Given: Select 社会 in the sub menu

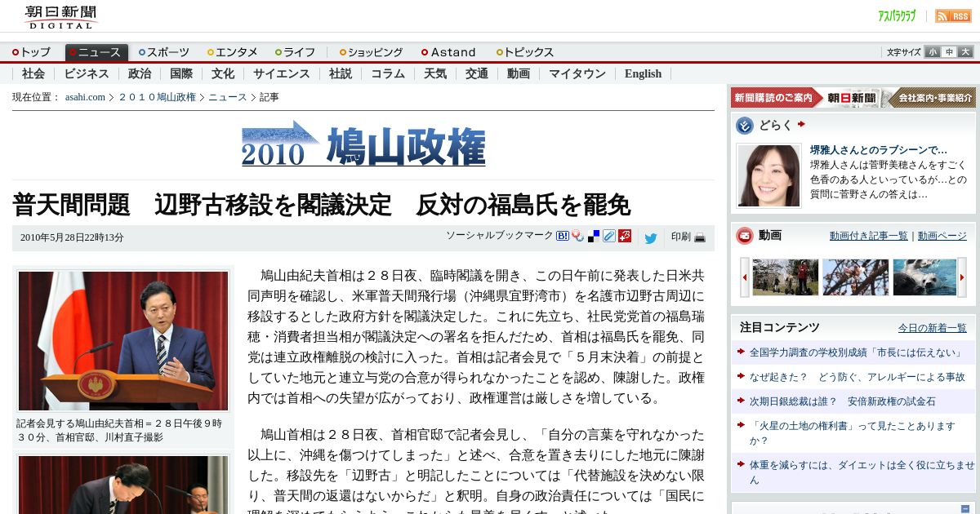Looking at the screenshot, I should 33,73.
